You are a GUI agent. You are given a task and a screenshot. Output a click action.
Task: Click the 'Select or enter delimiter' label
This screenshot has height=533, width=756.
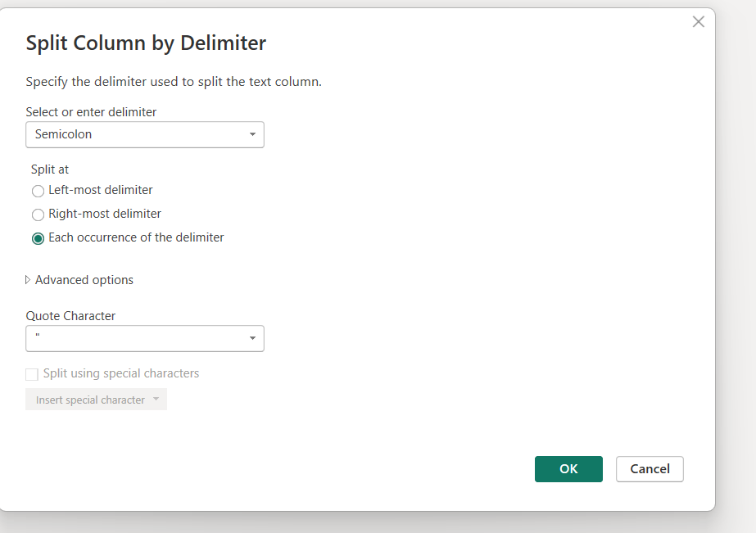point(91,112)
